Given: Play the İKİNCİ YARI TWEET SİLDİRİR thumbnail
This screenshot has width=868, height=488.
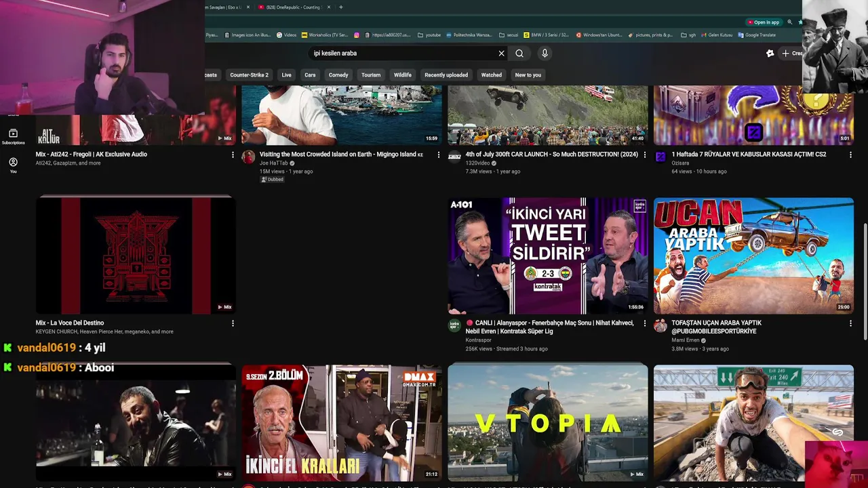Looking at the screenshot, I should [548, 256].
